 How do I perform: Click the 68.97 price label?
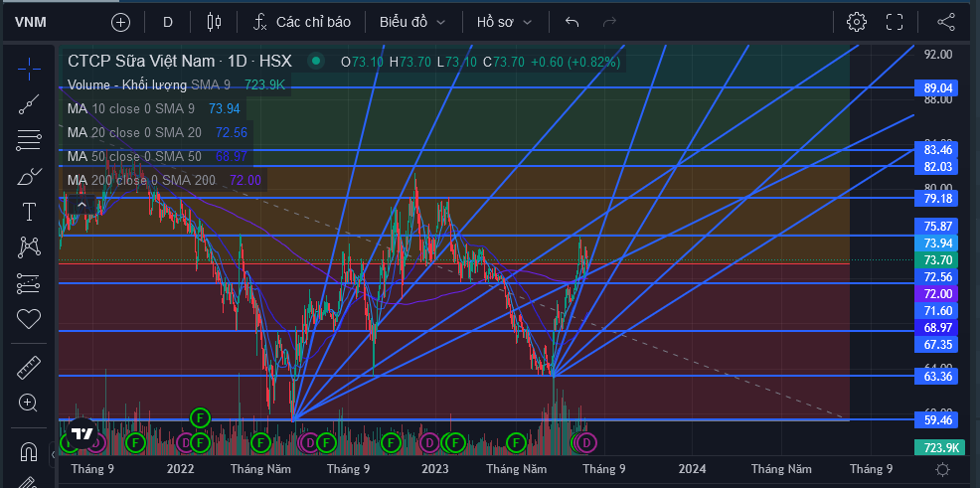point(936,327)
